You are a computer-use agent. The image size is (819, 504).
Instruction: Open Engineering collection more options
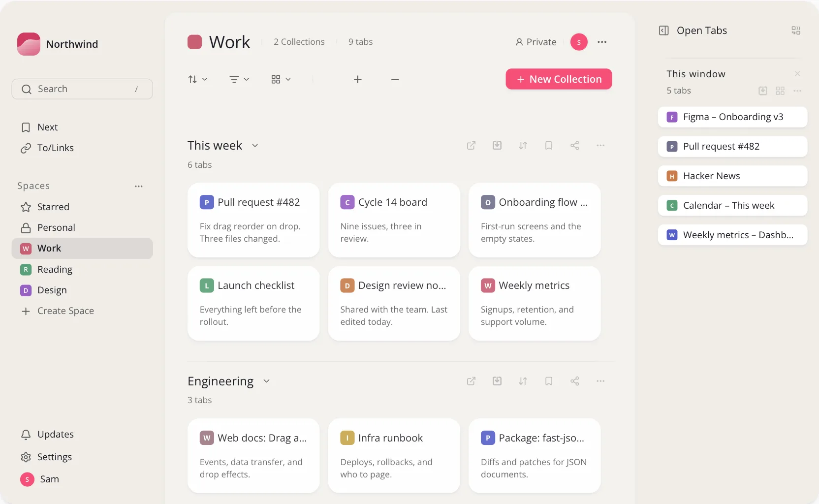pos(600,381)
